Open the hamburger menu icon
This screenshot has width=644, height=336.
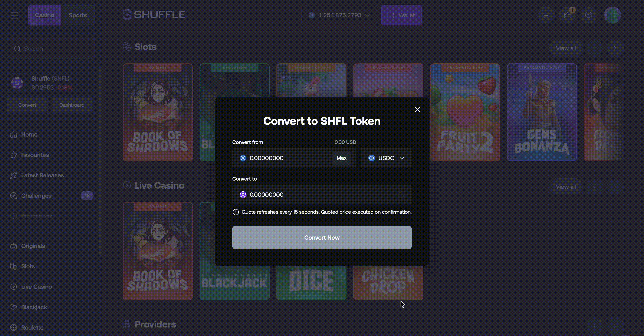coord(14,15)
